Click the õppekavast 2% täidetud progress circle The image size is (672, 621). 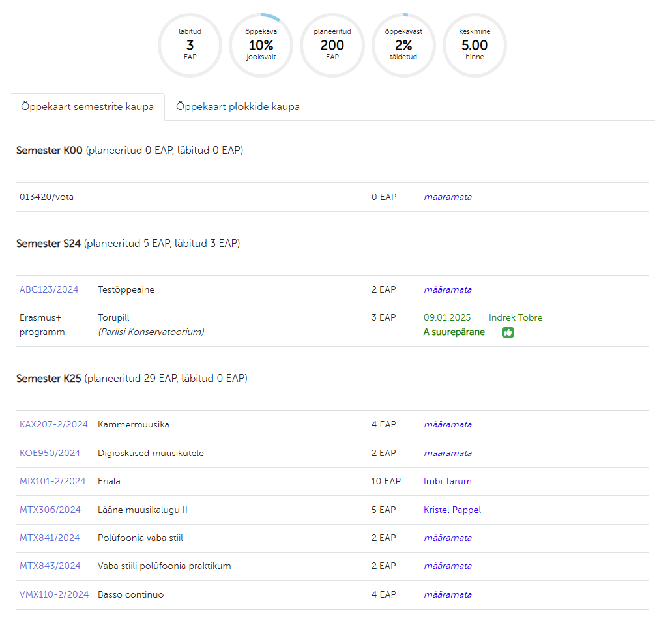tap(403, 46)
